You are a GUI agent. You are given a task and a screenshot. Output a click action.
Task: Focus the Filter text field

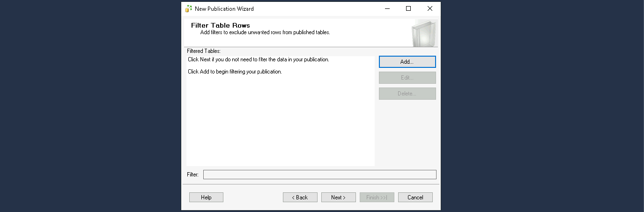[x=319, y=175]
